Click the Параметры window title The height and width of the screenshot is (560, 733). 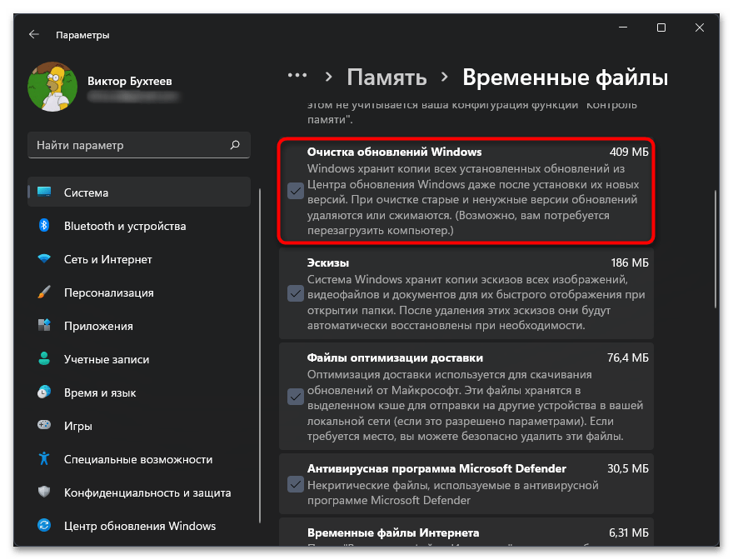click(82, 35)
